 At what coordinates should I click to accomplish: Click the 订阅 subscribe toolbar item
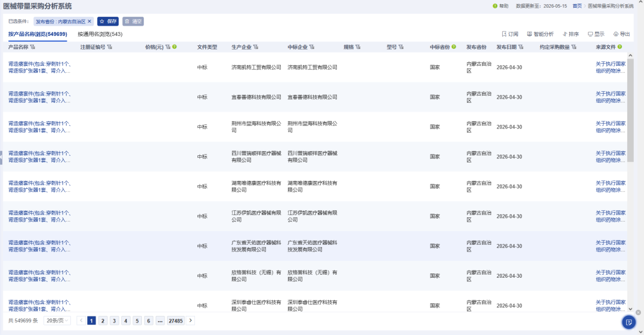(x=510, y=34)
